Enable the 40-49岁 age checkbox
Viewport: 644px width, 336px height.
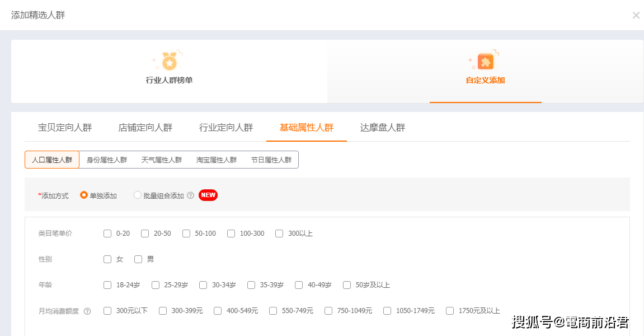click(x=299, y=285)
